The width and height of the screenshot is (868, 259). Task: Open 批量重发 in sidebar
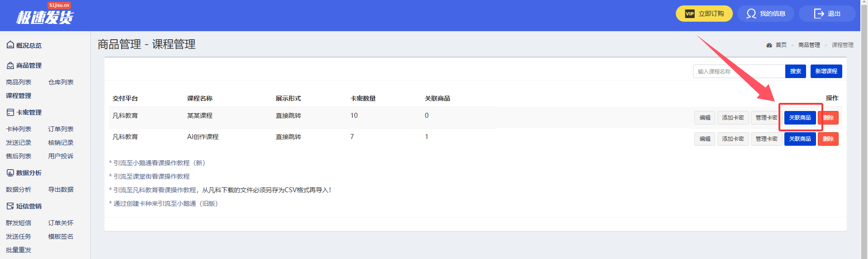point(19,250)
